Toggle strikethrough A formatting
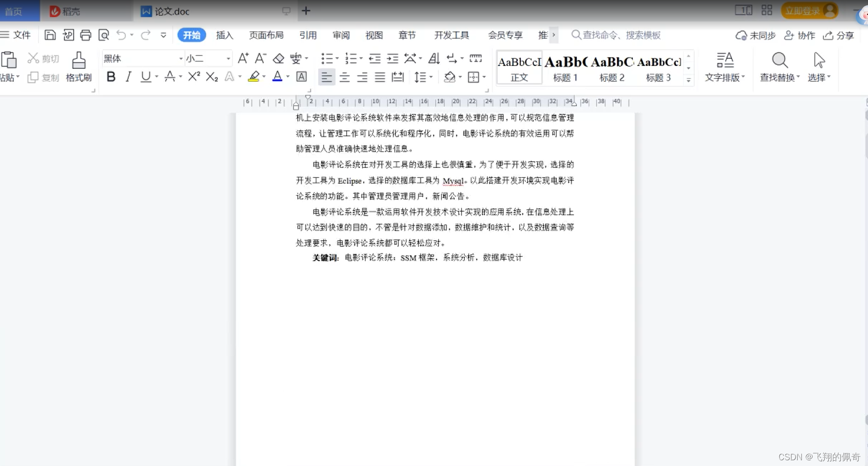868x466 pixels. [169, 77]
